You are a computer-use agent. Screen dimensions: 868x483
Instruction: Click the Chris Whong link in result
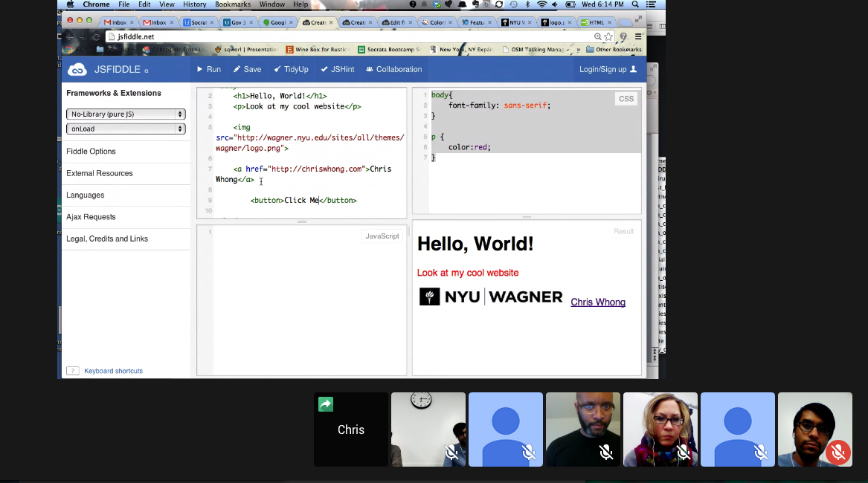pos(598,302)
